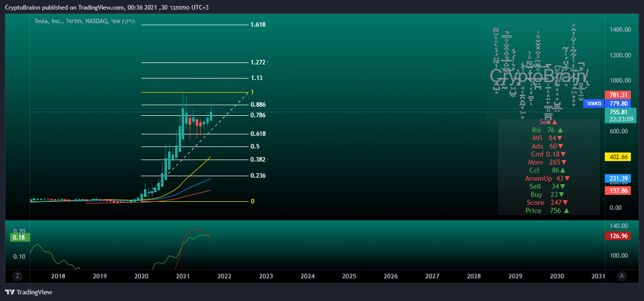Select the Cci 86 row

pos(547,170)
